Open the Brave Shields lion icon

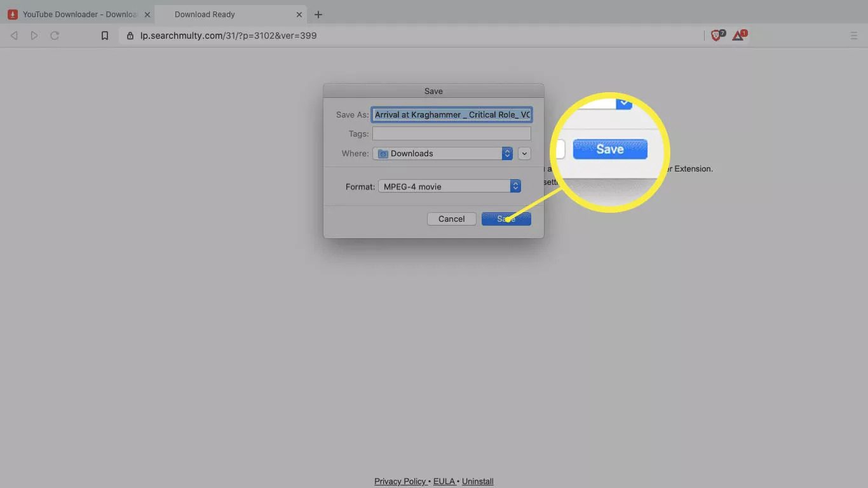tap(717, 36)
